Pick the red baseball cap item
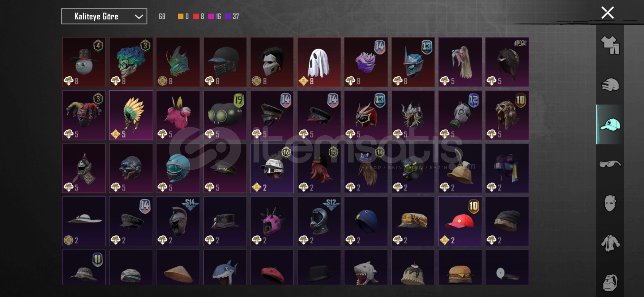 460,221
